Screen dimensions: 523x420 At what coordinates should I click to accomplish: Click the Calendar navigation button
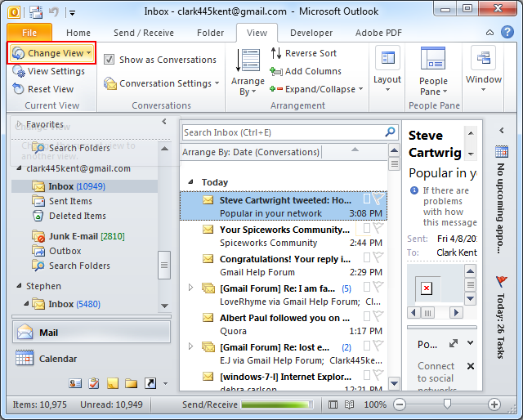[92, 359]
